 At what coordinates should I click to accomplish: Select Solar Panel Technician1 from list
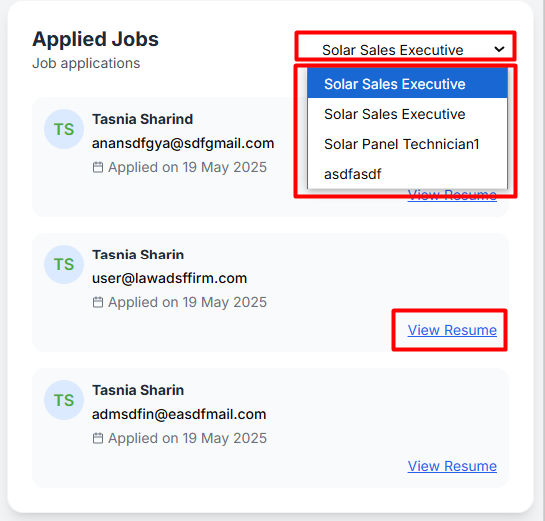(x=407, y=144)
